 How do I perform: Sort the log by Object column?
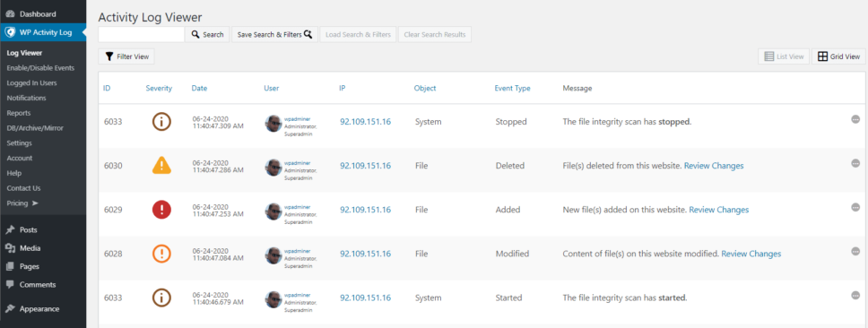(425, 88)
